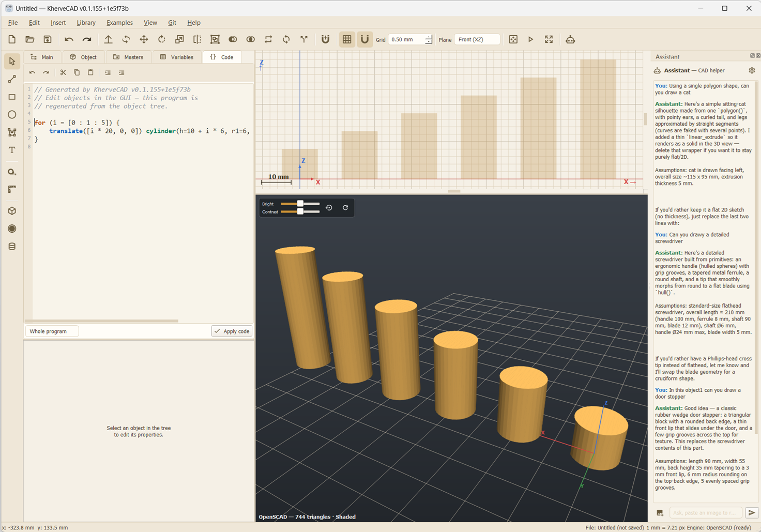Copy code using the editor copy icon
761x532 pixels.
click(77, 73)
